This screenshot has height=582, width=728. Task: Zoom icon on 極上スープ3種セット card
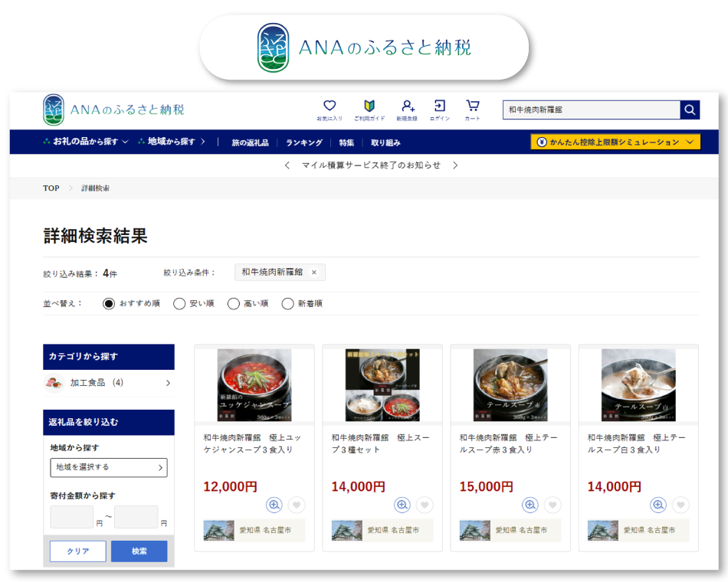pyautogui.click(x=402, y=505)
